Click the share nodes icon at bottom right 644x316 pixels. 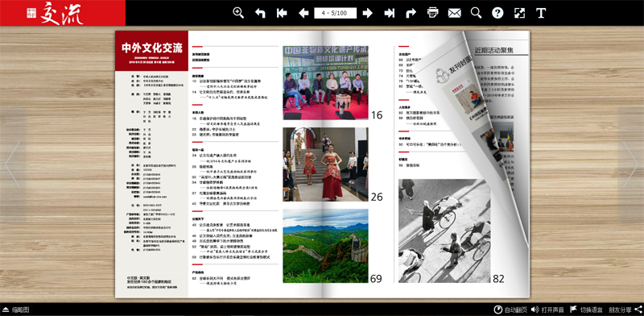(x=638, y=310)
